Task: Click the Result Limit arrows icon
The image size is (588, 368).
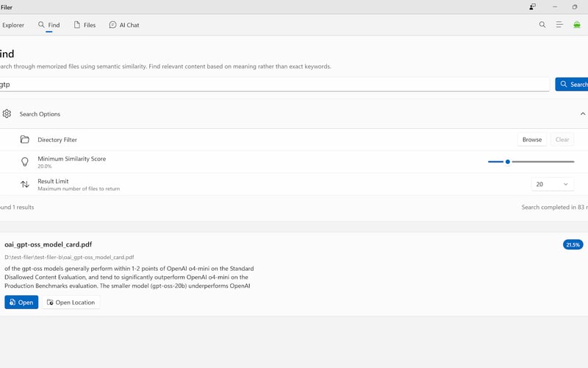Action: pyautogui.click(x=25, y=185)
